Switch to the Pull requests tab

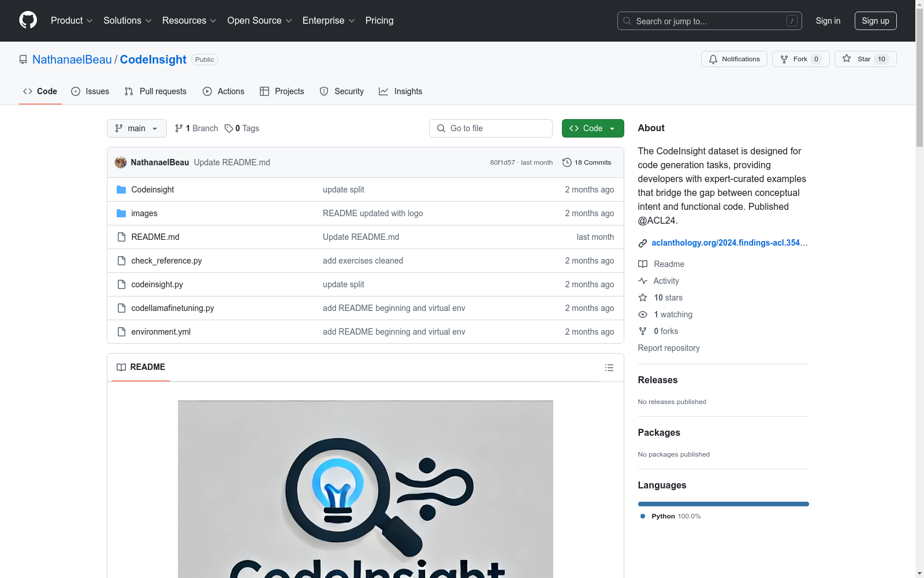click(x=155, y=91)
